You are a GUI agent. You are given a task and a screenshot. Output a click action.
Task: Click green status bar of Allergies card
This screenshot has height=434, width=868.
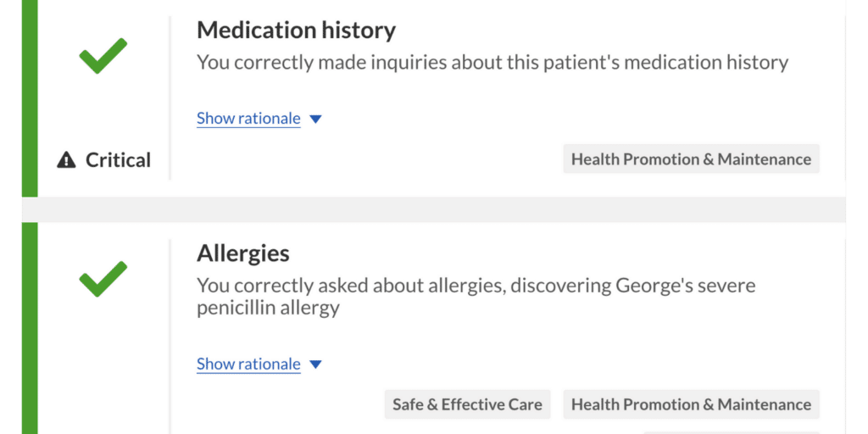tap(30, 328)
